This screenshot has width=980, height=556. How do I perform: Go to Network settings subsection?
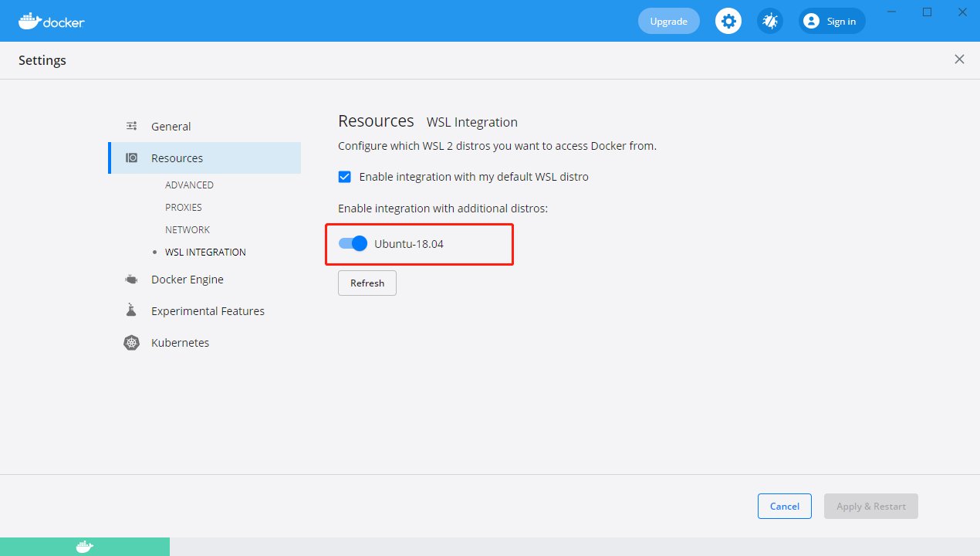188,230
